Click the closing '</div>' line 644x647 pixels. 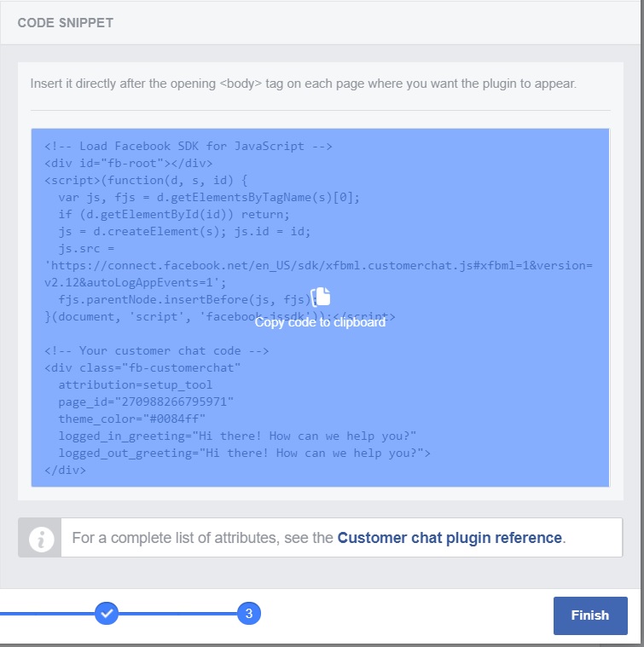point(65,470)
